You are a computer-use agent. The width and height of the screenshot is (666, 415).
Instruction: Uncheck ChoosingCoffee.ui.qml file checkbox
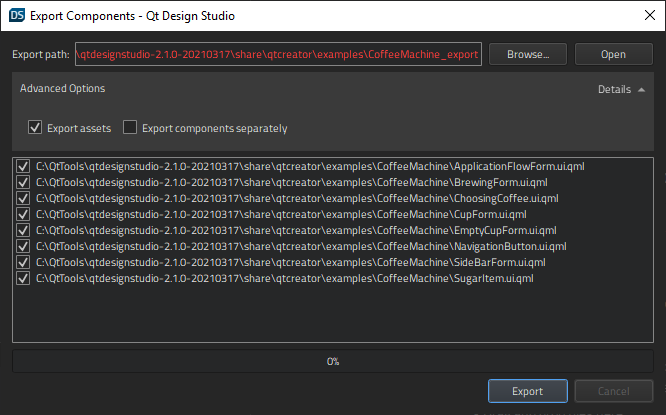24,199
